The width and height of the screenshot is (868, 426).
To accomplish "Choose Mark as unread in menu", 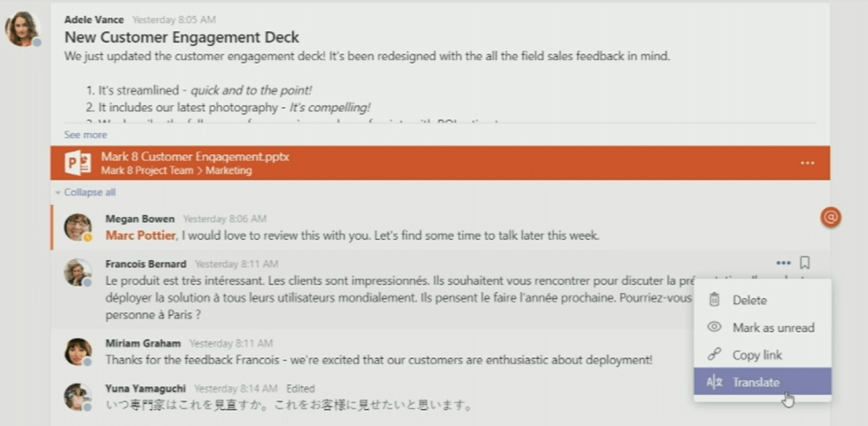I will [773, 328].
